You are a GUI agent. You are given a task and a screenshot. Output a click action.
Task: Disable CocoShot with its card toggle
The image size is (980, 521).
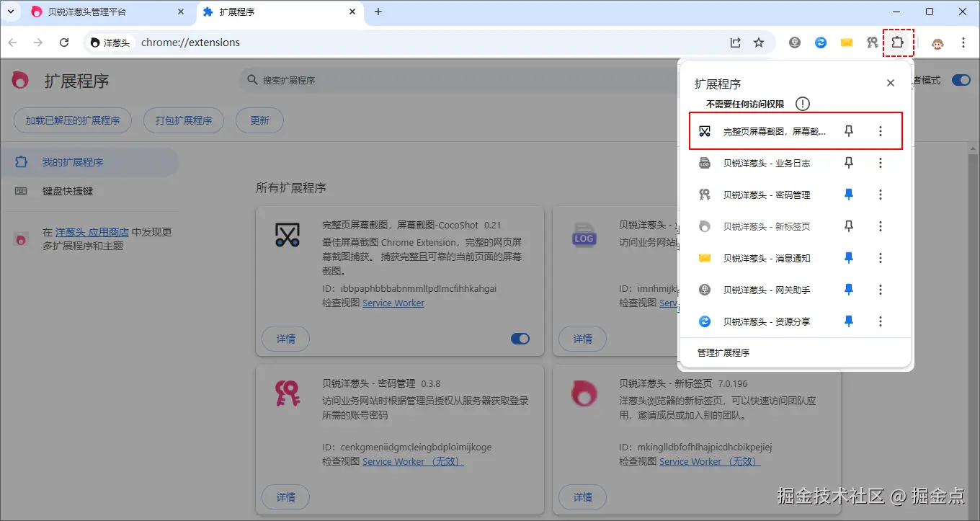coord(520,338)
